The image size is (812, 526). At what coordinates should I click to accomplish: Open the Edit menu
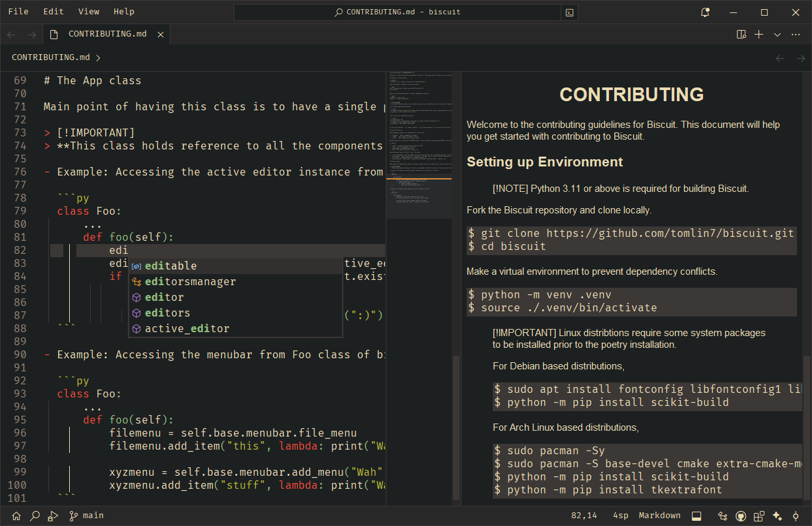54,12
